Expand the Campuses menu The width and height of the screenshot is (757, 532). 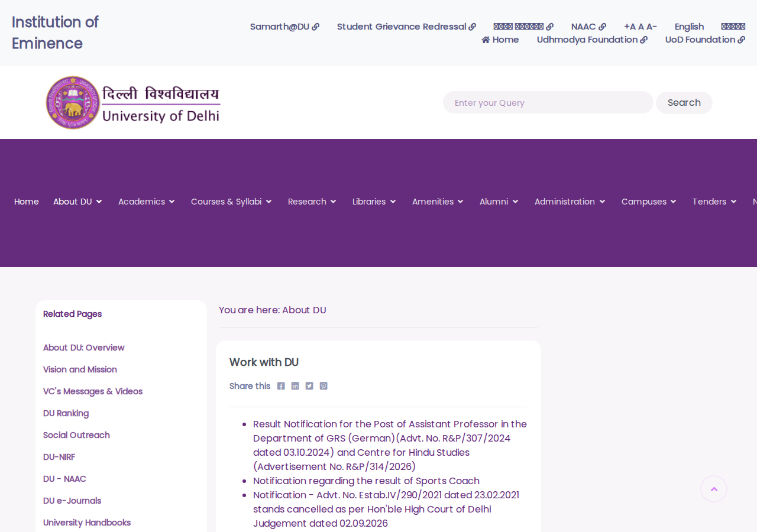pos(649,202)
